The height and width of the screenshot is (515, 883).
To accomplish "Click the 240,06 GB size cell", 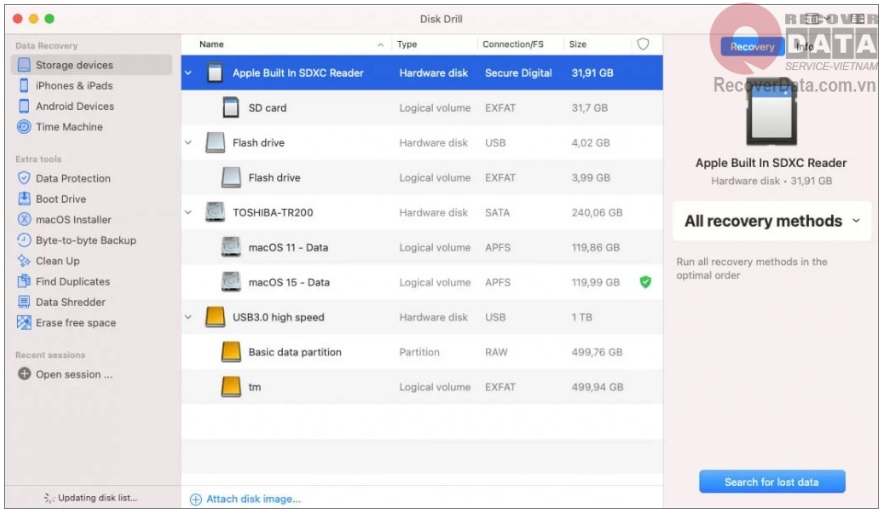I will point(597,212).
